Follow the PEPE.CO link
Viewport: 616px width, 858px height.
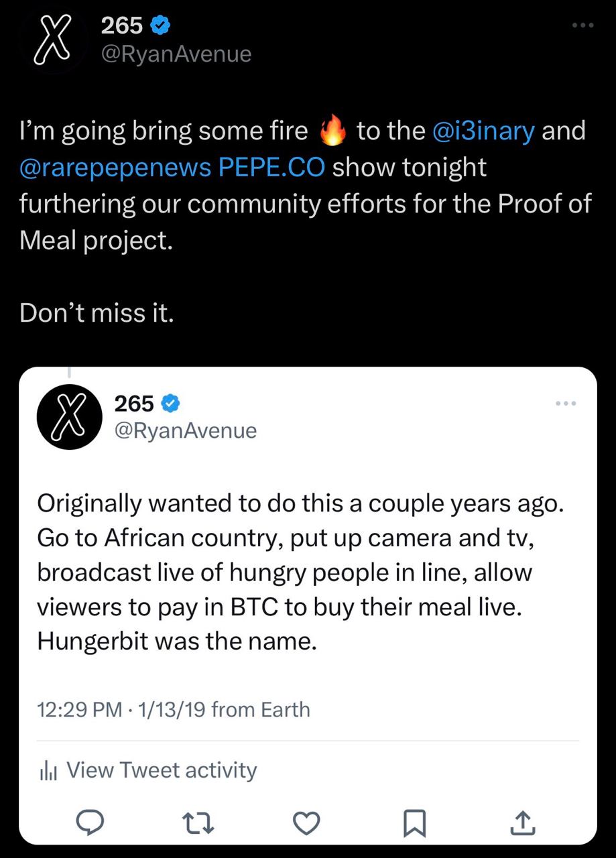(271, 167)
